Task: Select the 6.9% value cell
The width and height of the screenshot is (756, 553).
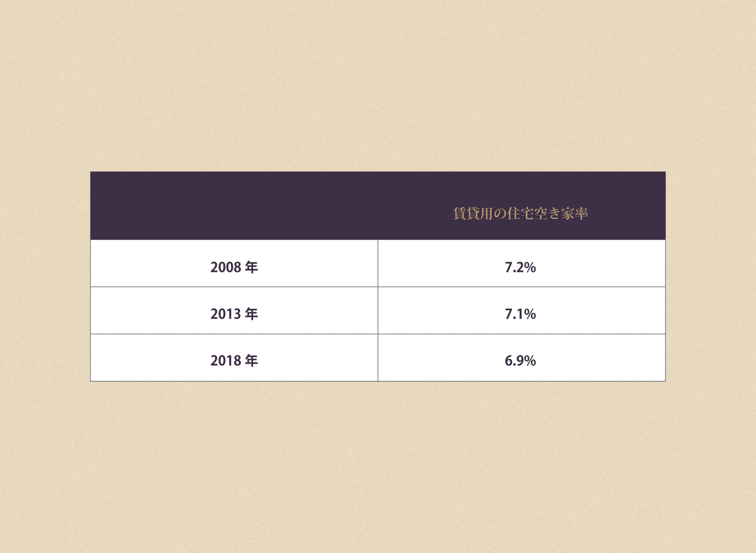Action: 522,357
